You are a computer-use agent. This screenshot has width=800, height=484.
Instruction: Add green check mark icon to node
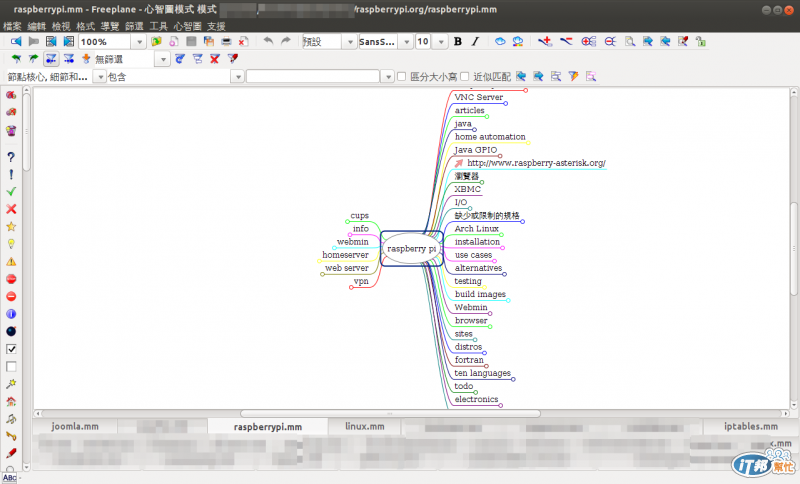pyautogui.click(x=11, y=192)
